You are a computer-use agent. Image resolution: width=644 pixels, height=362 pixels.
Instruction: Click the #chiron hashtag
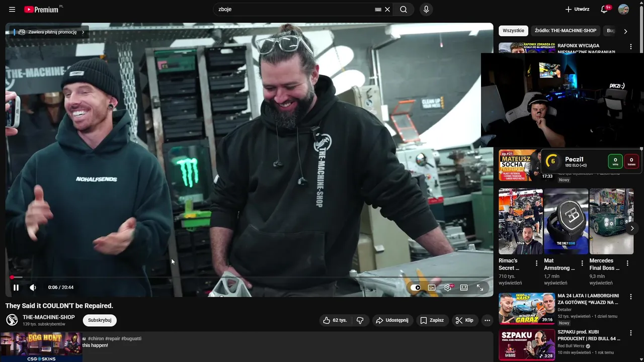(96, 339)
